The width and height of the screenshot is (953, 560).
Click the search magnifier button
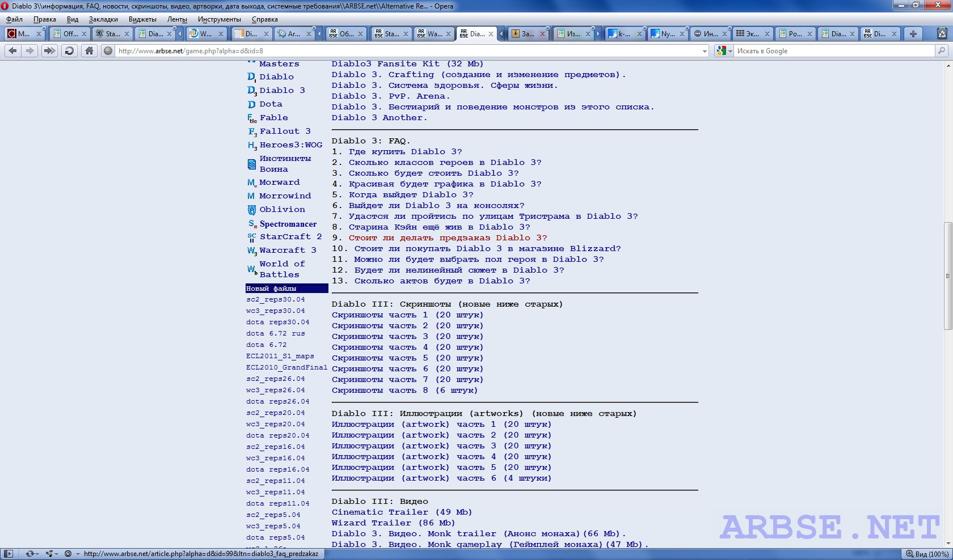(942, 51)
